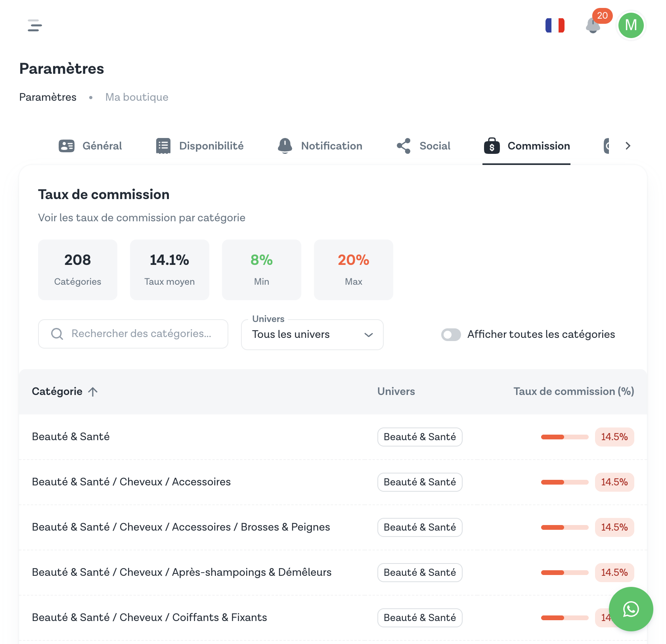
Task: Open the hamburger sidebar menu
Action: click(x=35, y=25)
